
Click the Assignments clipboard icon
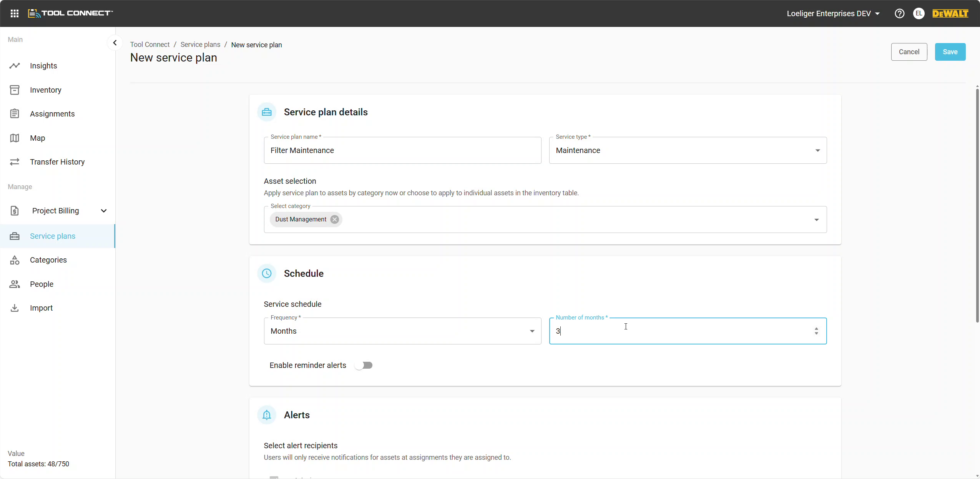15,114
